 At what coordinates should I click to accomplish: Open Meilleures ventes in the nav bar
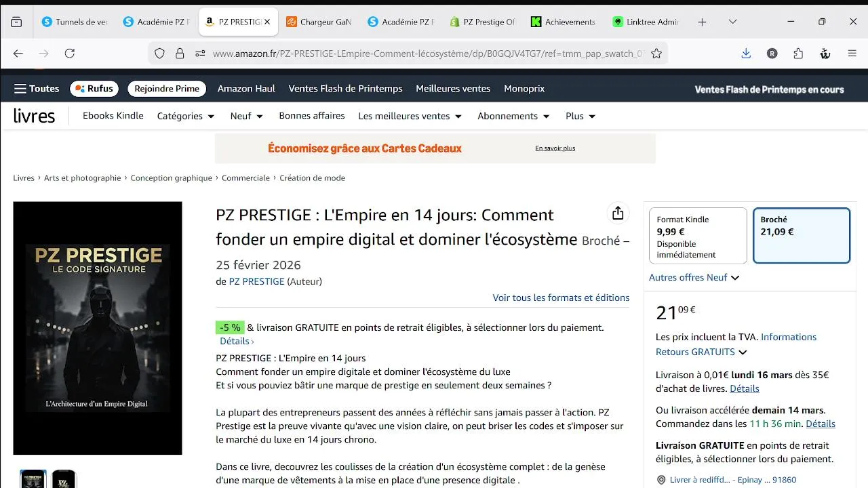point(453,89)
